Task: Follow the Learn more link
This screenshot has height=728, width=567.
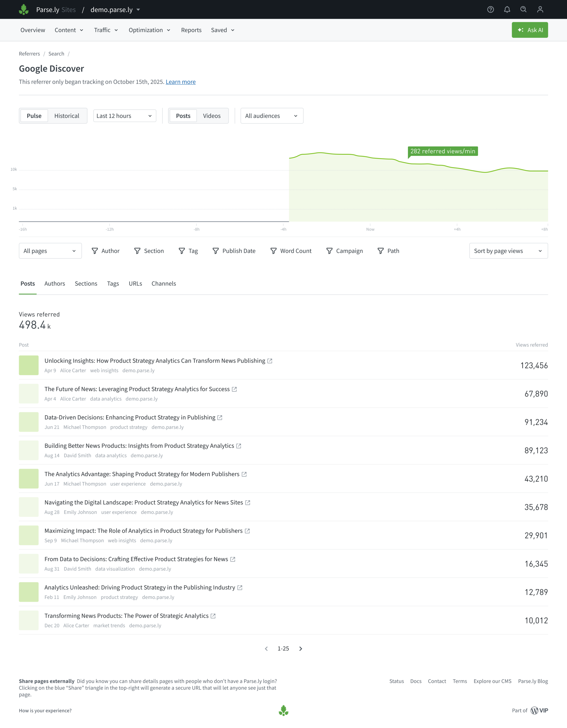Action: [x=180, y=82]
